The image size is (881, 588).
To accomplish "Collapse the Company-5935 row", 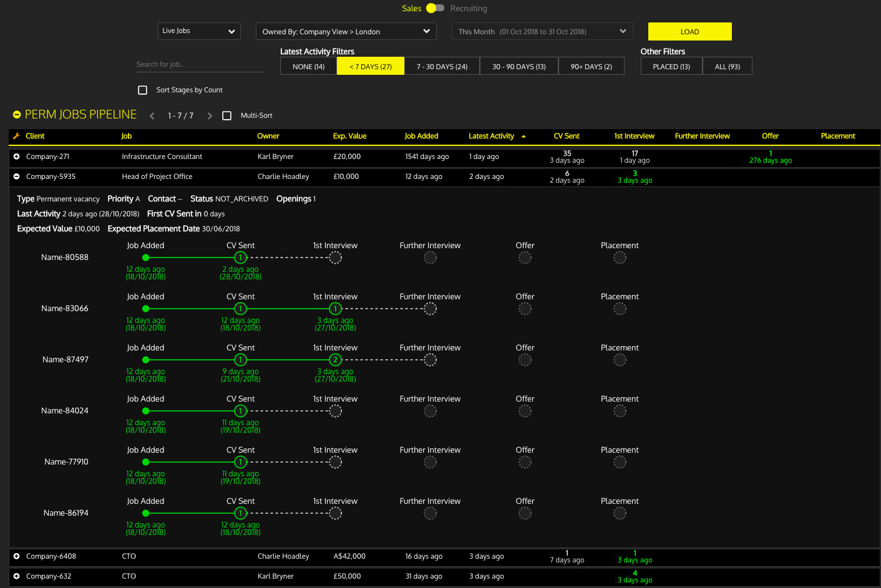I will click(17, 176).
